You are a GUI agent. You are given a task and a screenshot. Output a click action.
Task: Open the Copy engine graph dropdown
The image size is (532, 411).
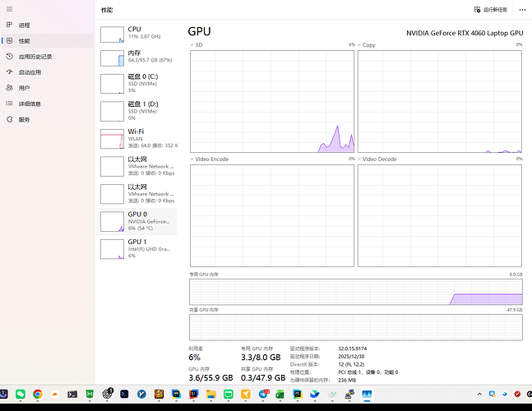(367, 44)
